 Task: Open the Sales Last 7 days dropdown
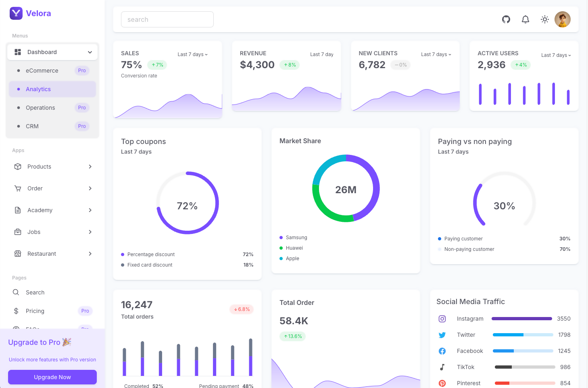coord(193,54)
